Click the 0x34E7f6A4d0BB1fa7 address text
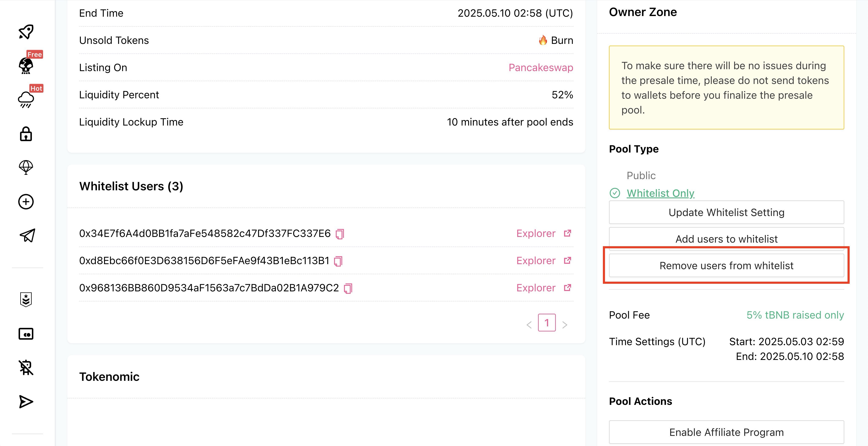Viewport: 868px width, 446px height. click(x=205, y=233)
